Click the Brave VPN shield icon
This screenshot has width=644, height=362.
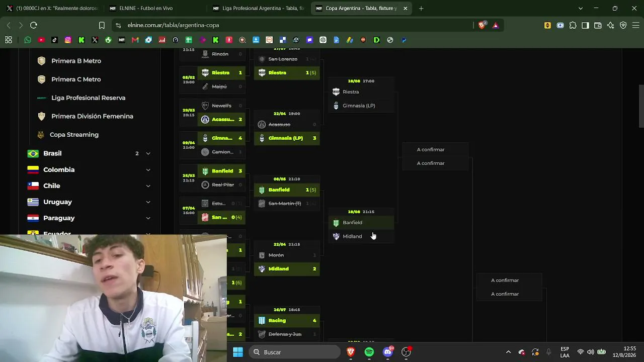pos(623,25)
